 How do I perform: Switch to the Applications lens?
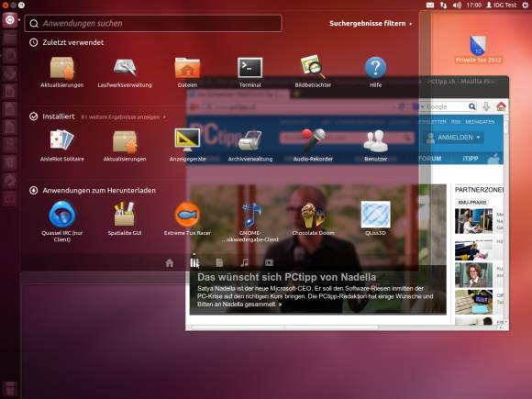[194, 262]
